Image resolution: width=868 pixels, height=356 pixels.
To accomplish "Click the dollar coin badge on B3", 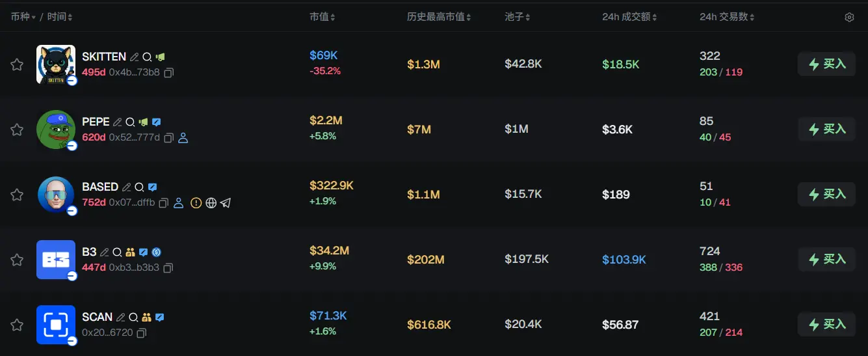I will [x=156, y=253].
